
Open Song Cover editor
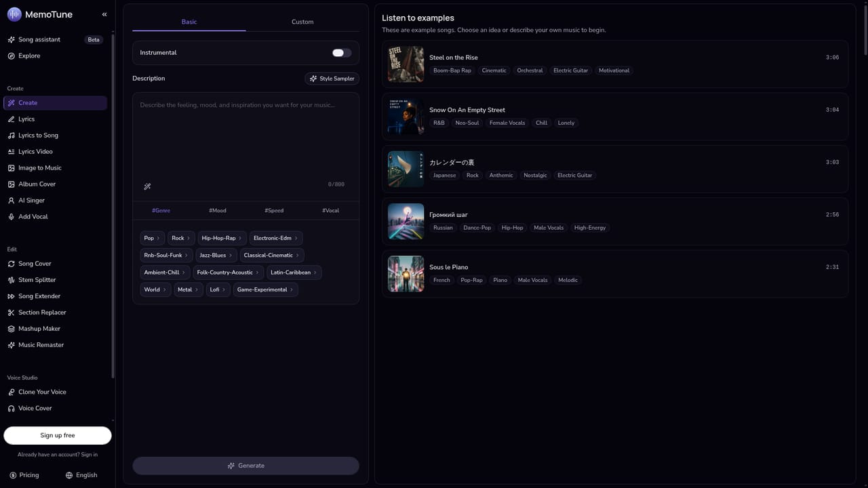[55, 264]
